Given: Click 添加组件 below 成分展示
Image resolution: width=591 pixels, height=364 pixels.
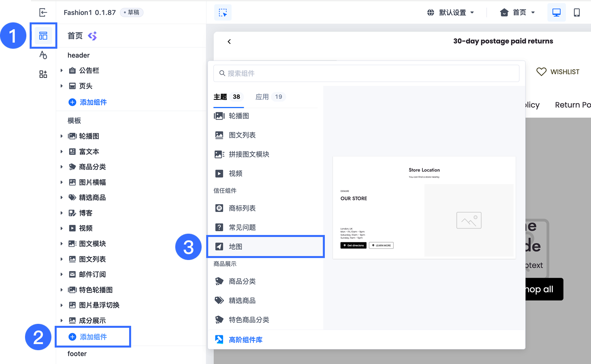Looking at the screenshot, I should tap(93, 337).
